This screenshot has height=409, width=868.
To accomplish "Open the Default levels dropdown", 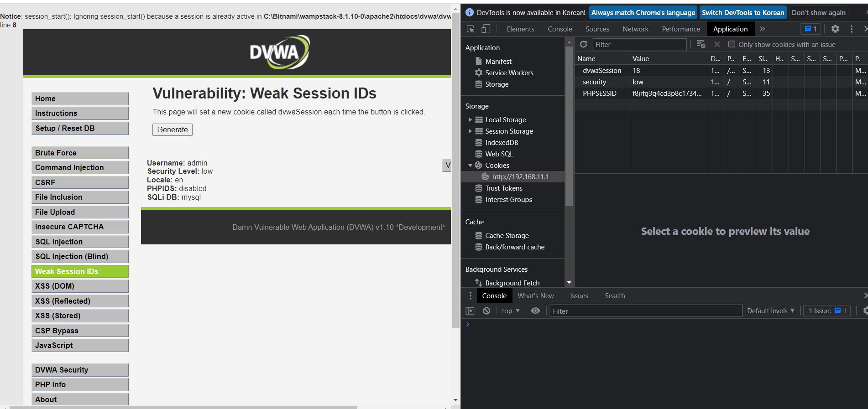I will pyautogui.click(x=771, y=311).
